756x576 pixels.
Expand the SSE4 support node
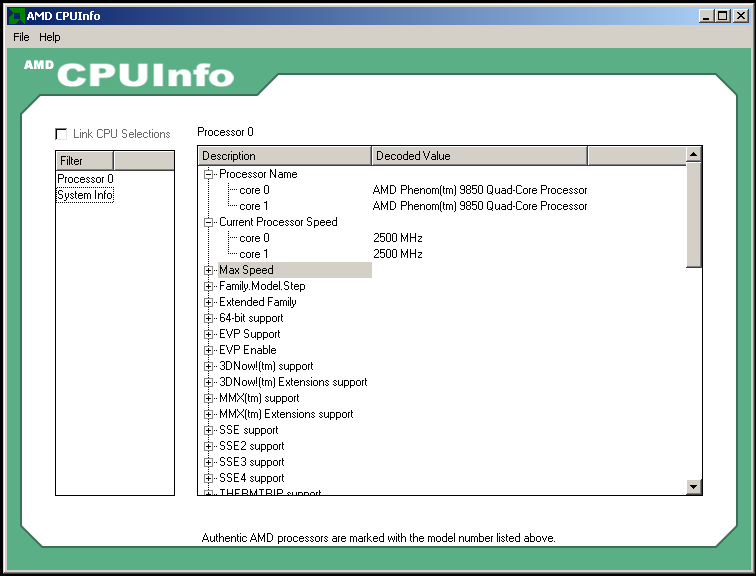pyautogui.click(x=208, y=478)
